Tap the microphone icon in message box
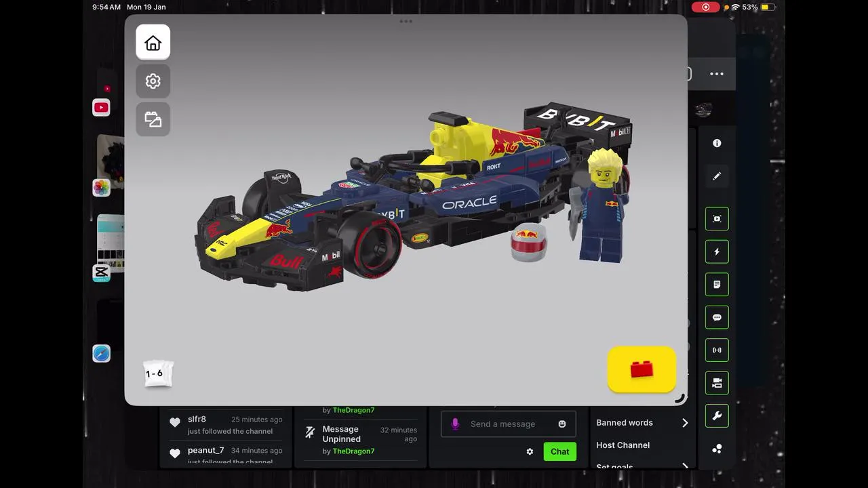This screenshot has height=488, width=868. 455,424
